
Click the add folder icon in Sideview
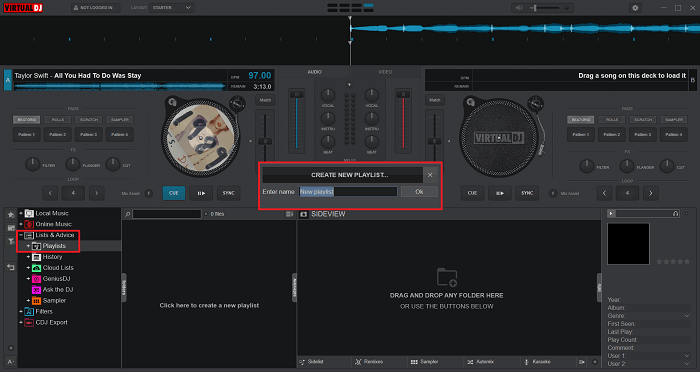click(x=447, y=277)
